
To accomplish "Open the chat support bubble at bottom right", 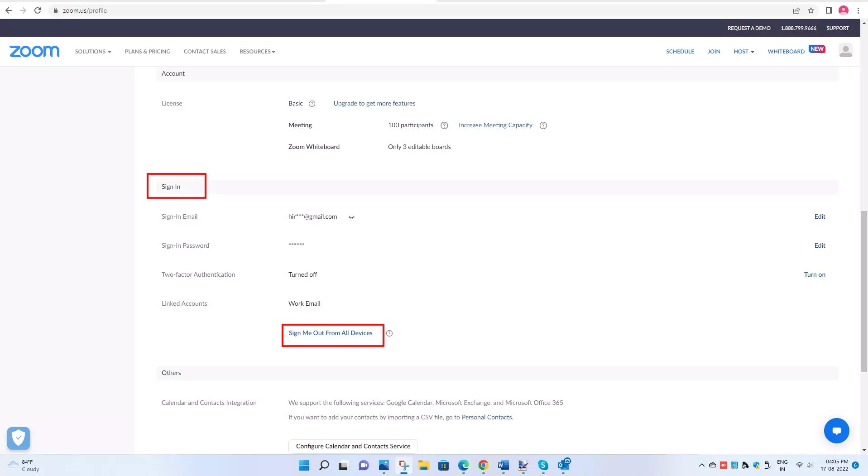I will [x=836, y=431].
